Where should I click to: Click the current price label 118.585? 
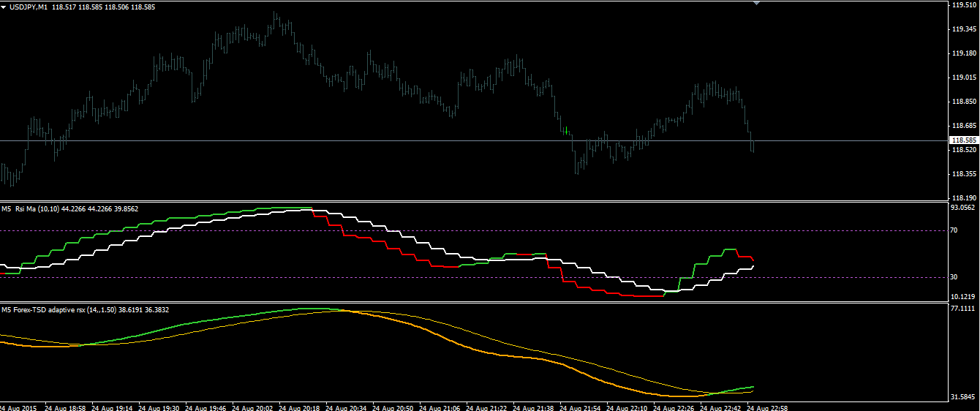point(962,140)
